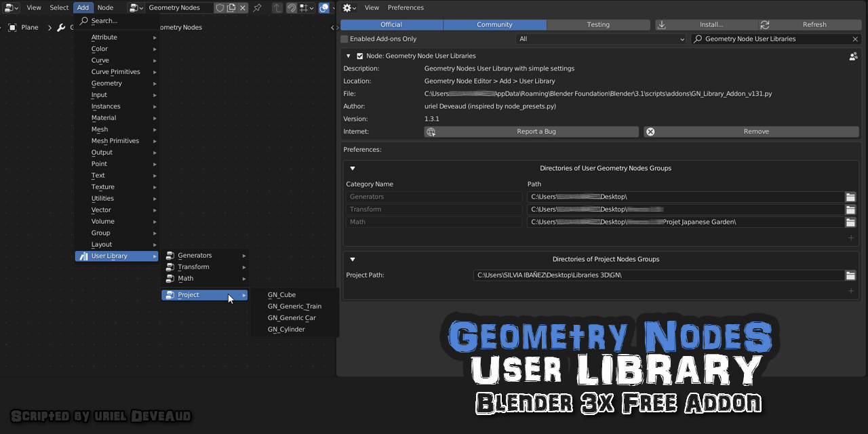Click the Project Path text field
This screenshot has width=868, height=434.
pos(658,275)
